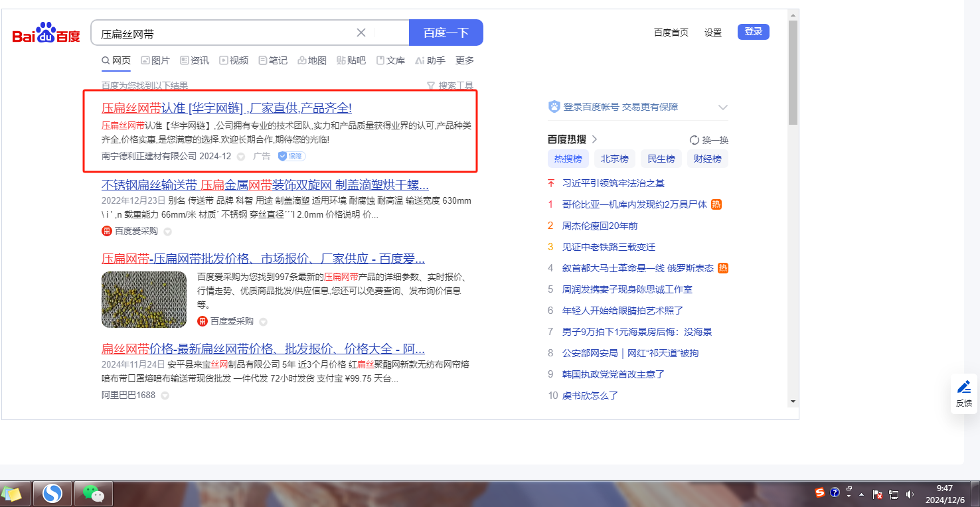The image size is (980, 507).
Task: Open hot search 见证中老铁路三载变迁
Action: pyautogui.click(x=609, y=247)
